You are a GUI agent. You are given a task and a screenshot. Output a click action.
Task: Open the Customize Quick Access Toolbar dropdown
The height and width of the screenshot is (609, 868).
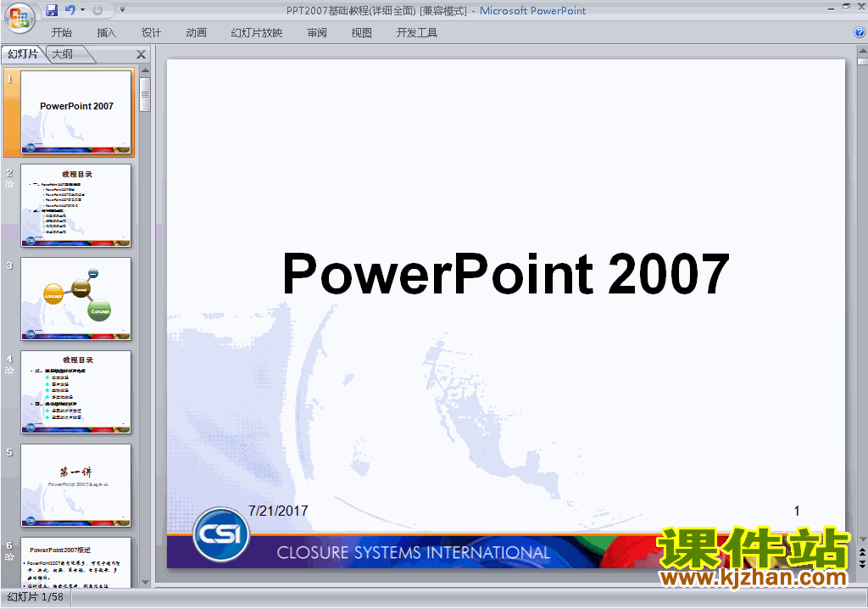click(122, 10)
